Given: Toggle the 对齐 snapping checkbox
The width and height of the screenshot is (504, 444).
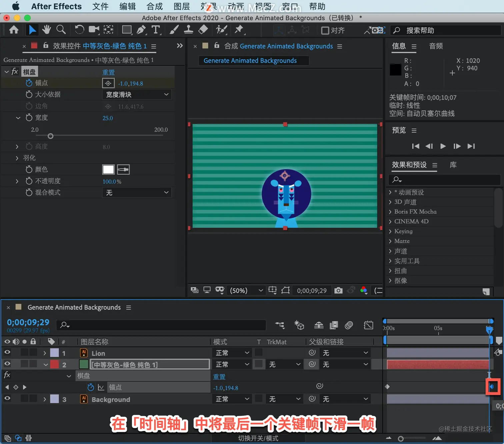Looking at the screenshot, I should (325, 31).
